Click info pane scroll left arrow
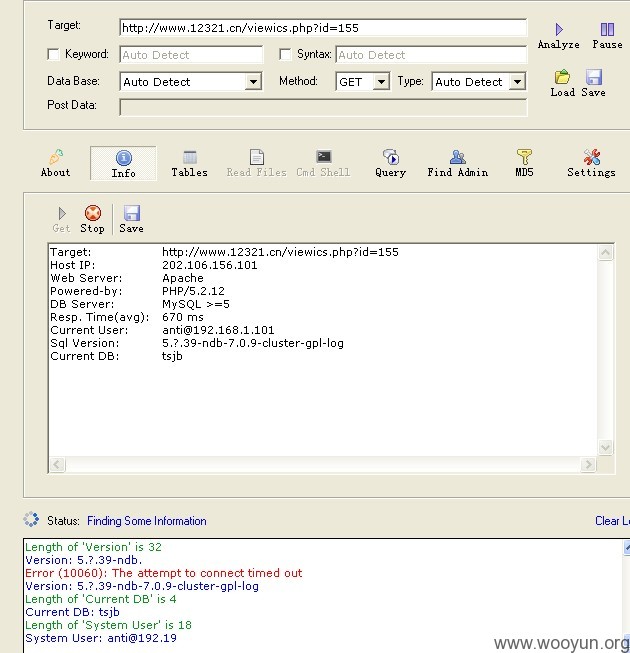 [x=57, y=464]
